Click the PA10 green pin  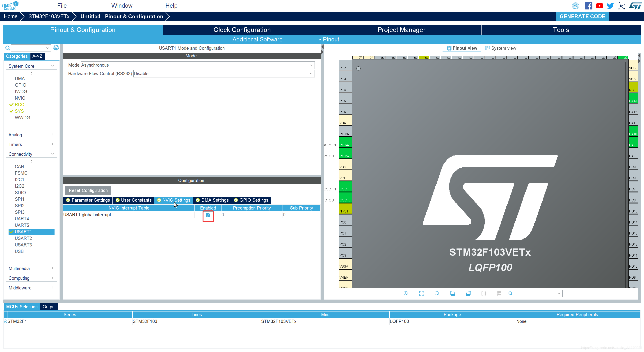click(633, 131)
